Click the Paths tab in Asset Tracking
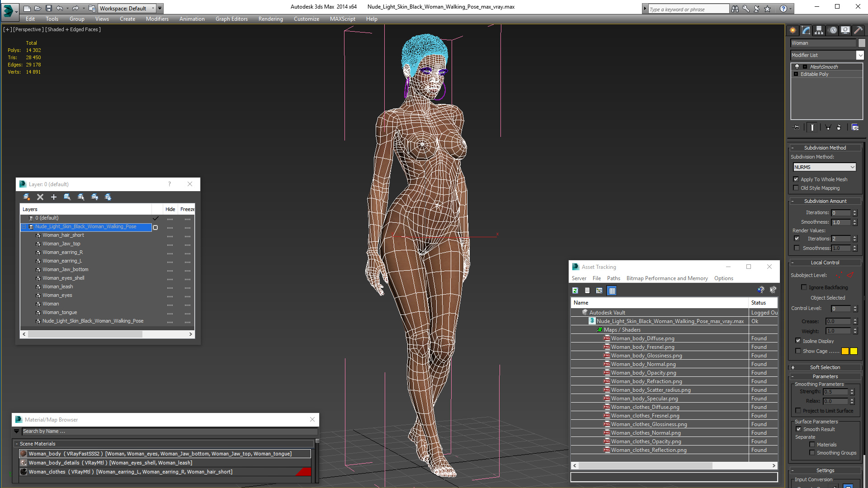This screenshot has height=488, width=868. point(613,278)
